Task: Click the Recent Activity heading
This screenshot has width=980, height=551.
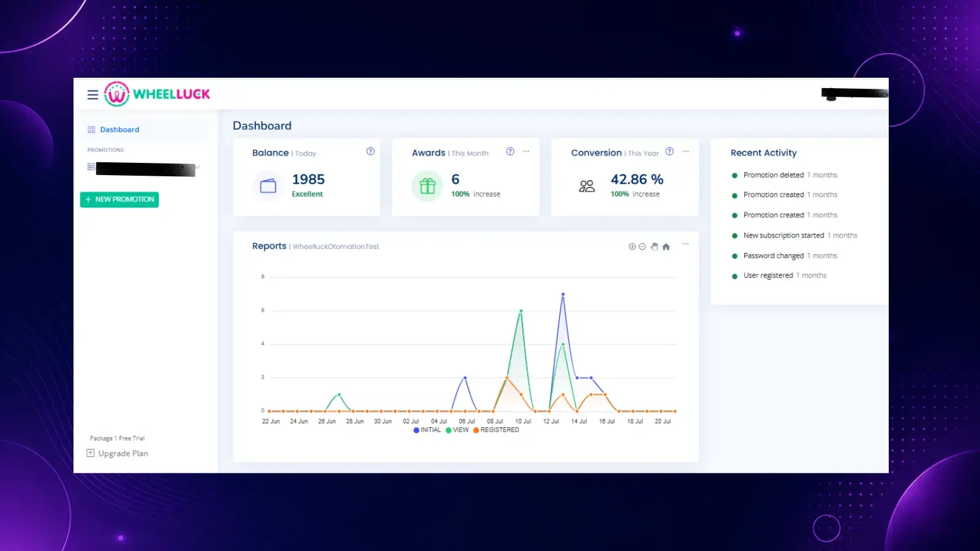Action: [764, 153]
